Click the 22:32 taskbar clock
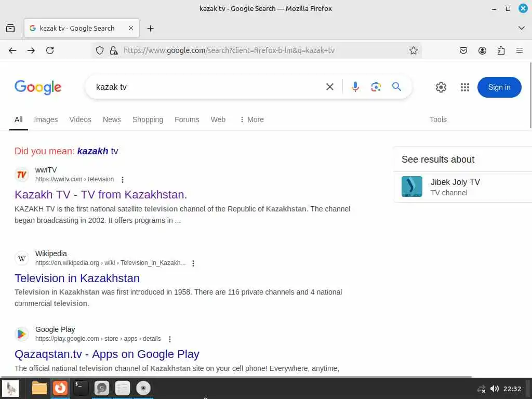Screen dimensions: 532x399 click(512, 389)
